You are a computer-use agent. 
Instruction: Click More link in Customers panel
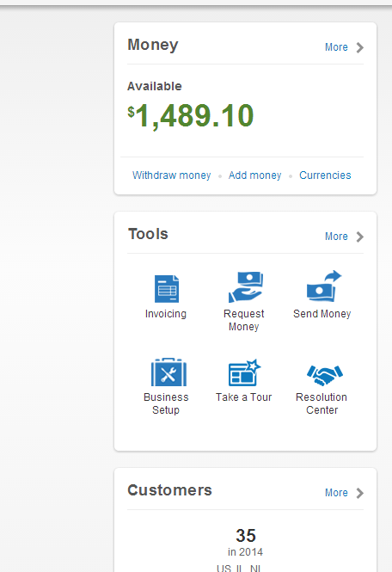(336, 493)
